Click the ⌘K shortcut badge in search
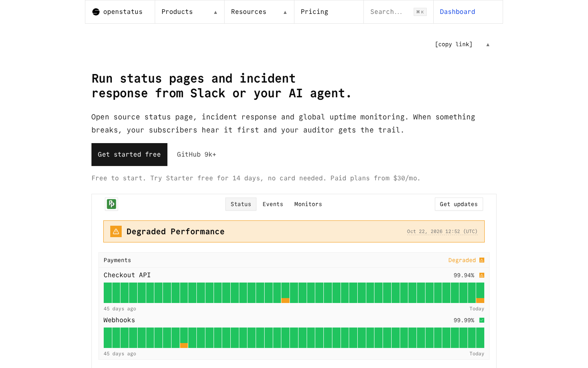588x368 pixels. [420, 12]
